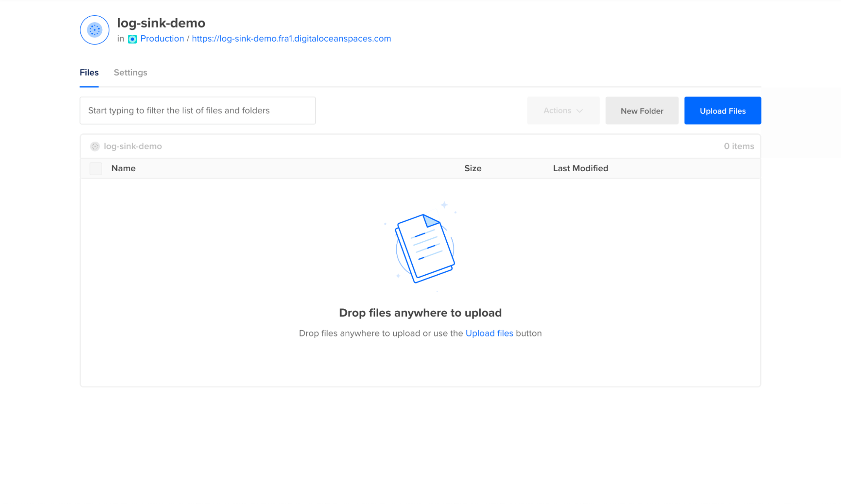Image resolution: width=841 pixels, height=504 pixels.
Task: Open the Actions dropdown
Action: [x=563, y=110]
